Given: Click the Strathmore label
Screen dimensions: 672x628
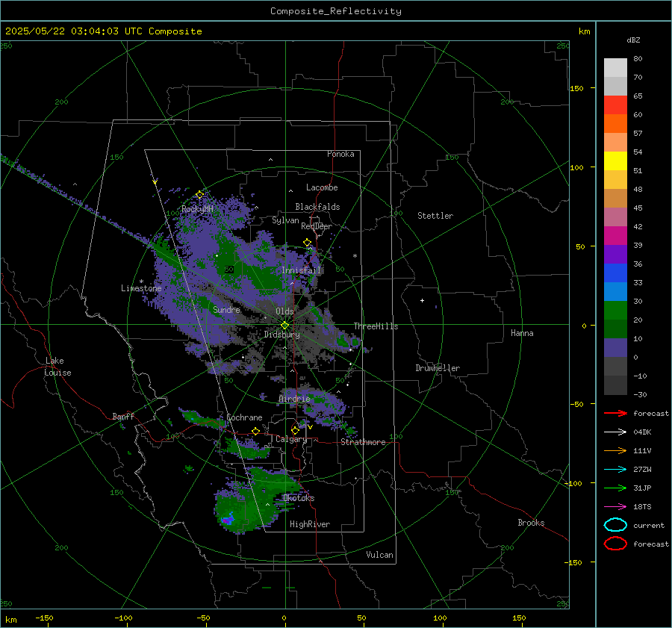Looking at the screenshot, I should click(363, 442).
